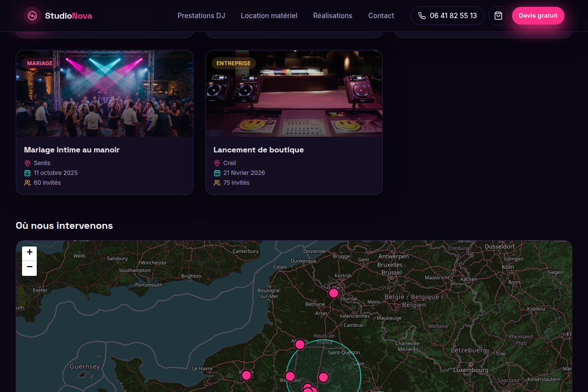
Task: Click the calendar icon beside 11 octobre 2025
Action: coord(27,173)
